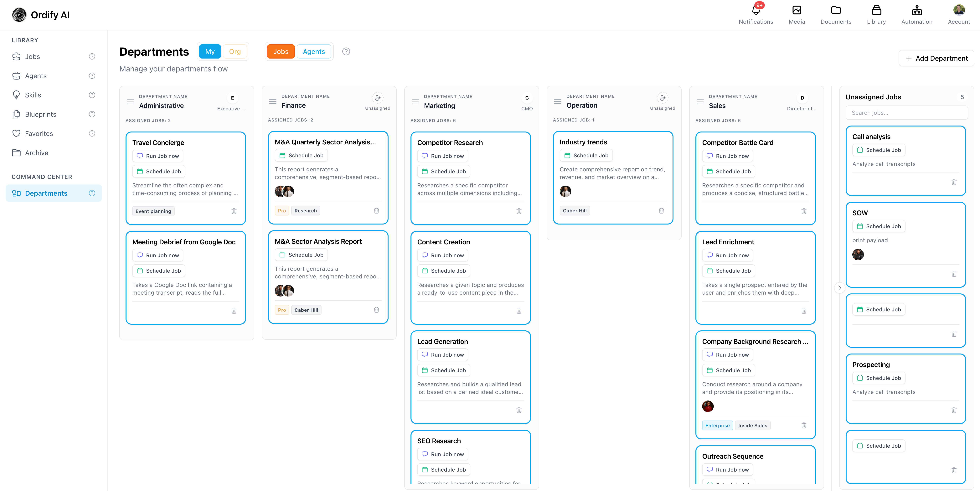This screenshot has height=491, width=980.
Task: Delete the Competitor Battle Card job
Action: [x=804, y=211]
